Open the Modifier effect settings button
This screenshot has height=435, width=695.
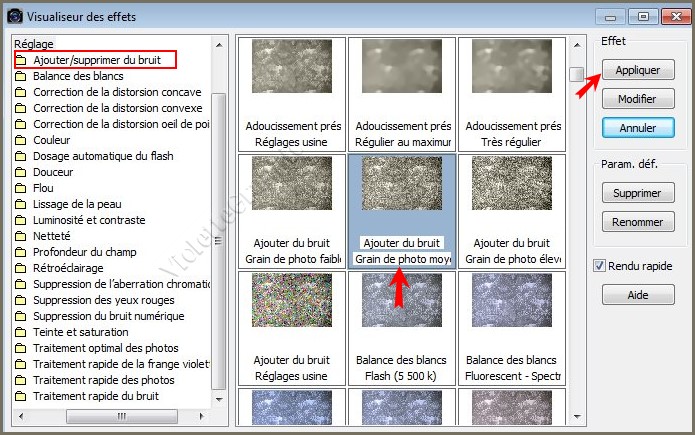[637, 99]
